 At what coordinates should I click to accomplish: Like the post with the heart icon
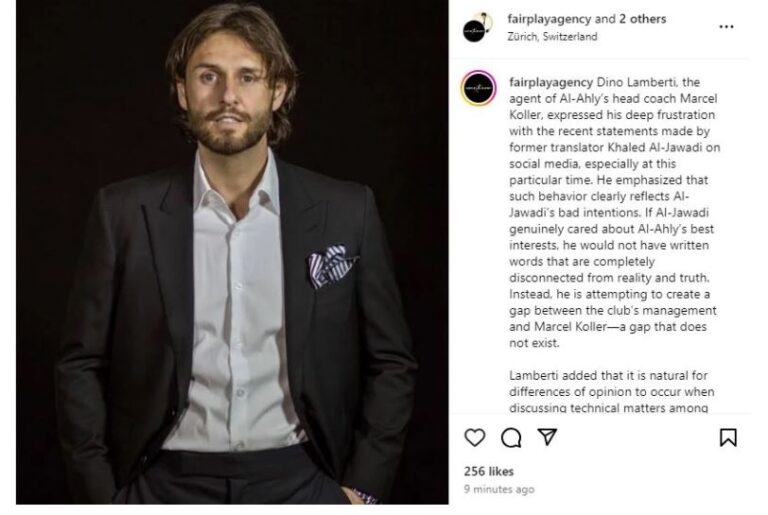point(476,437)
